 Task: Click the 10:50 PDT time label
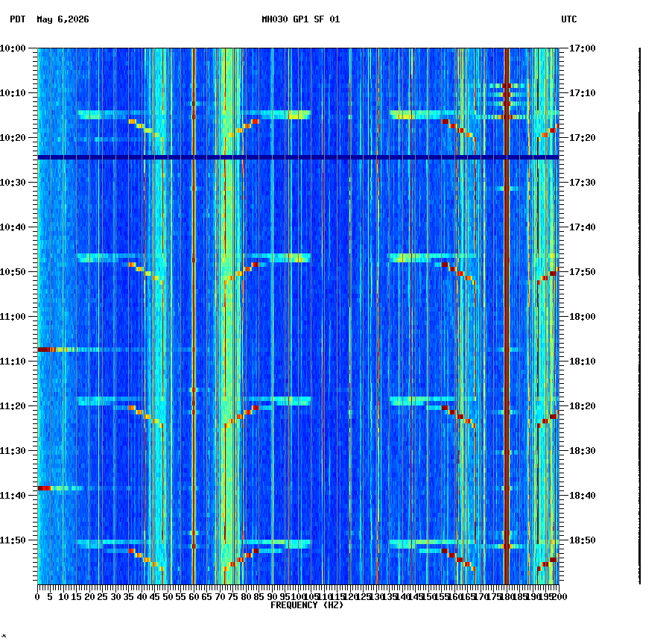[x=13, y=272]
